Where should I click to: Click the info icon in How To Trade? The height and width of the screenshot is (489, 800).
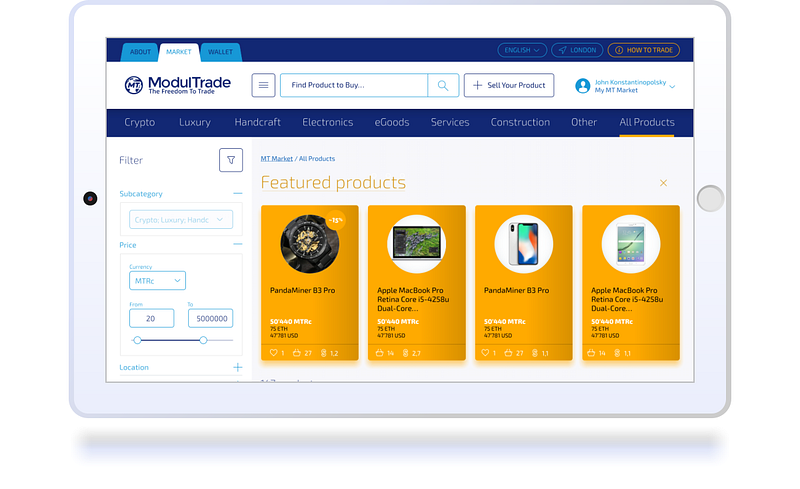point(619,50)
